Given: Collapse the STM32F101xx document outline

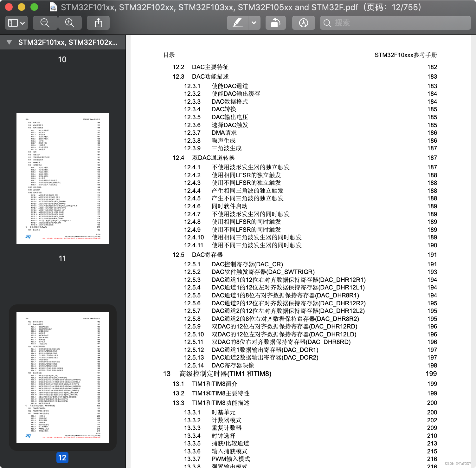Looking at the screenshot, I should pyautogui.click(x=9, y=42).
